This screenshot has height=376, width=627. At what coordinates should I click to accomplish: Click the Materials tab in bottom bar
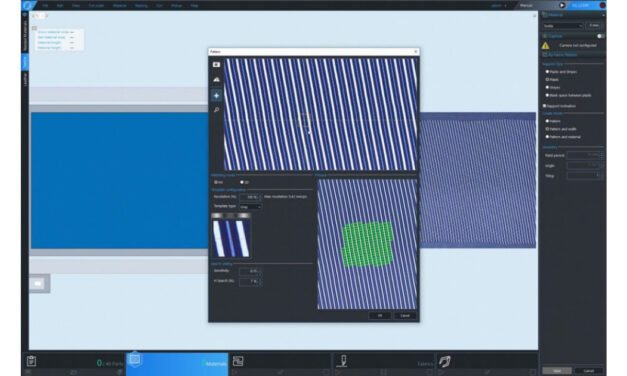(x=177, y=363)
